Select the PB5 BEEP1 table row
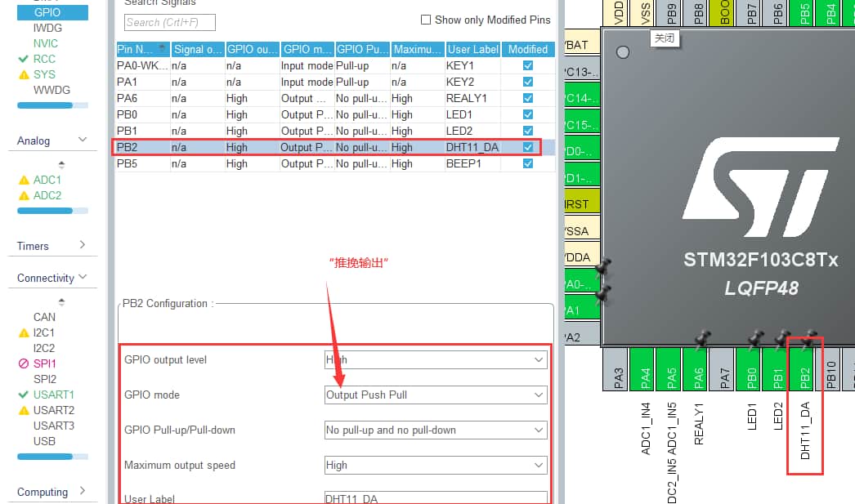855x504 pixels. [327, 163]
